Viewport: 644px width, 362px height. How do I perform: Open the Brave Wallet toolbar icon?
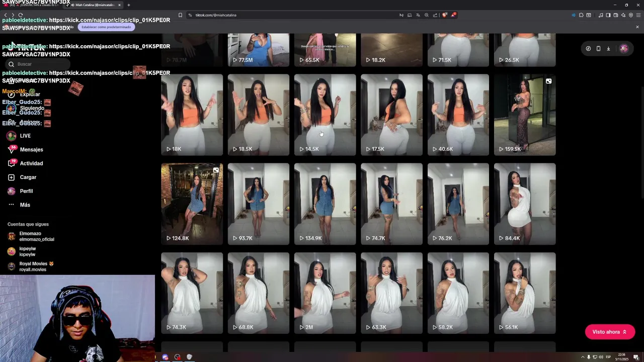point(616,15)
